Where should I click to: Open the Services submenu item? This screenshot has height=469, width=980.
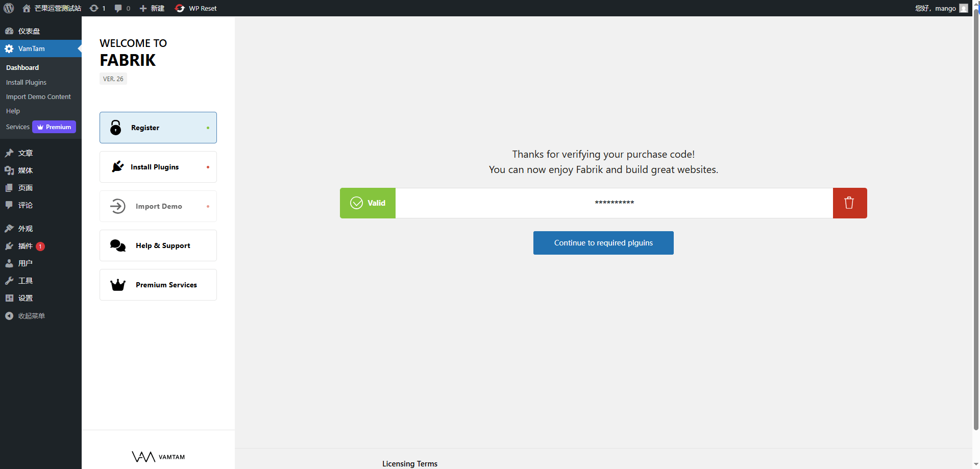pos(18,127)
